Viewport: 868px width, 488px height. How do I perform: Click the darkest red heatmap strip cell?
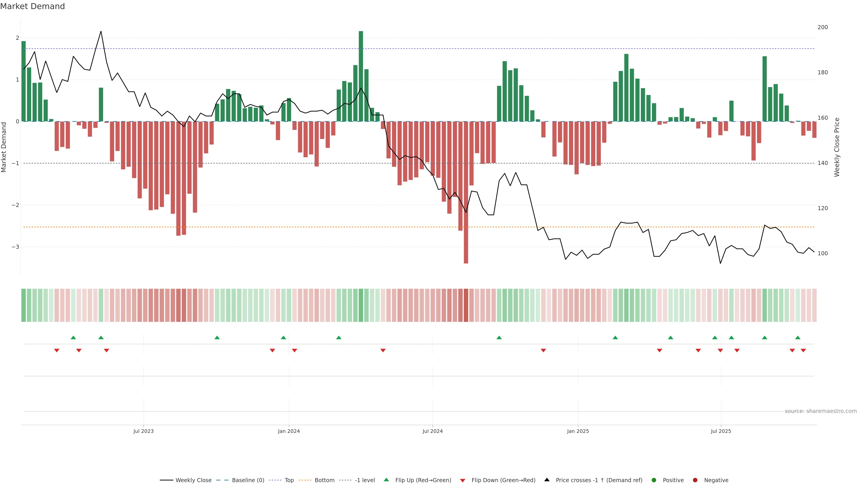(x=466, y=305)
